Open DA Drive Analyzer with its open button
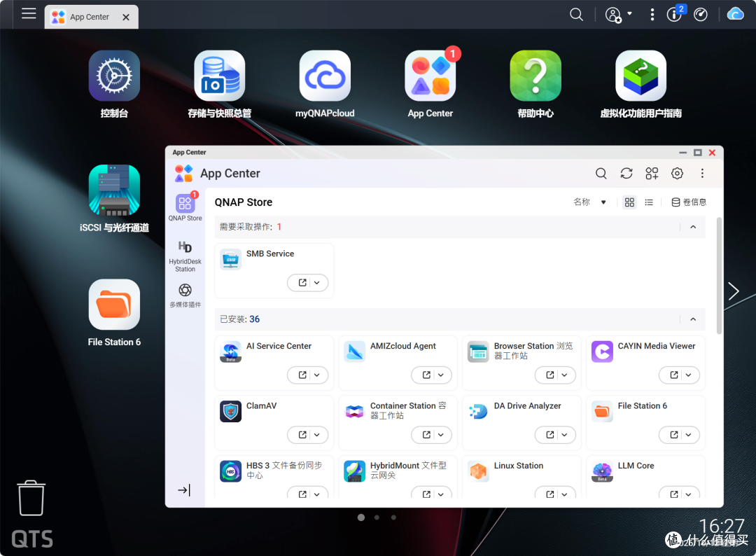This screenshot has width=756, height=556. pos(550,434)
